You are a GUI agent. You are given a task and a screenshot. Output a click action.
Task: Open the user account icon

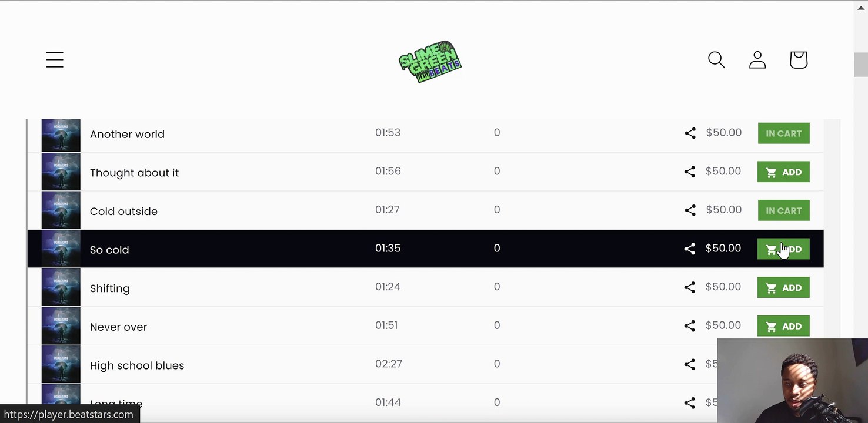(x=757, y=59)
